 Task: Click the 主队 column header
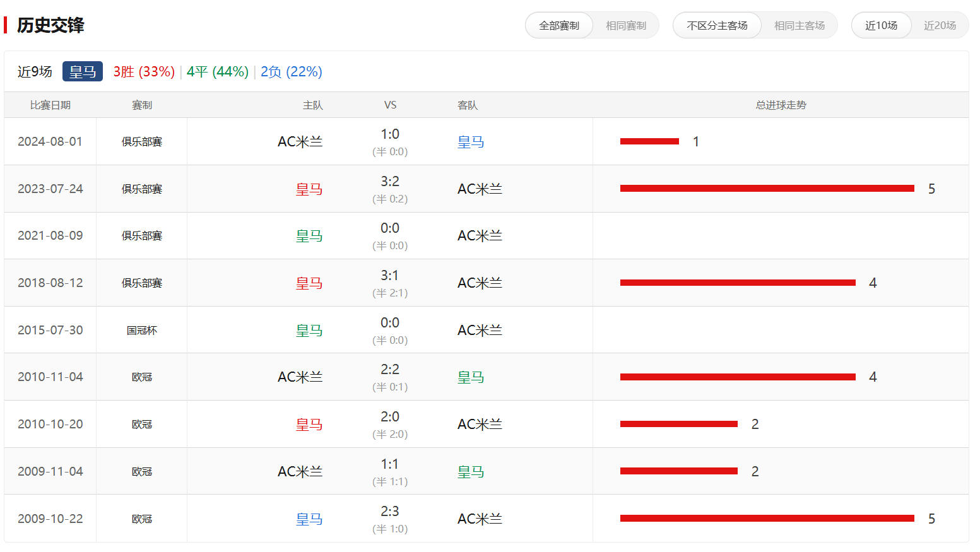tap(312, 105)
